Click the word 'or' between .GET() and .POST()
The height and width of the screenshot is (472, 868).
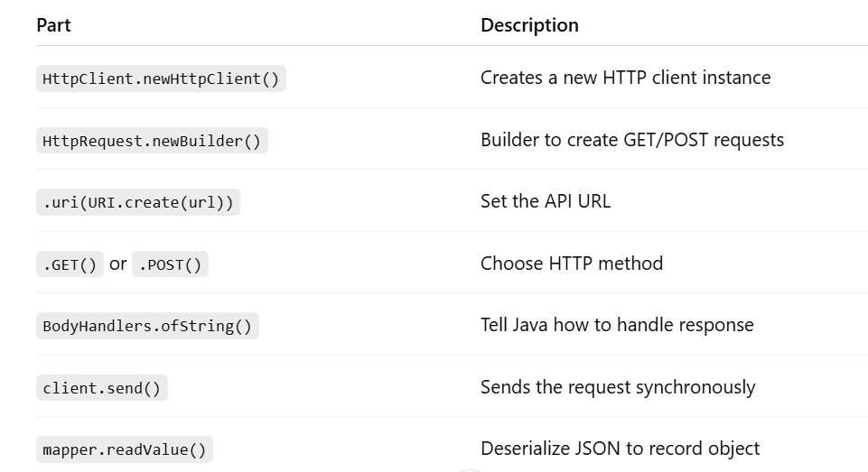pos(117,264)
